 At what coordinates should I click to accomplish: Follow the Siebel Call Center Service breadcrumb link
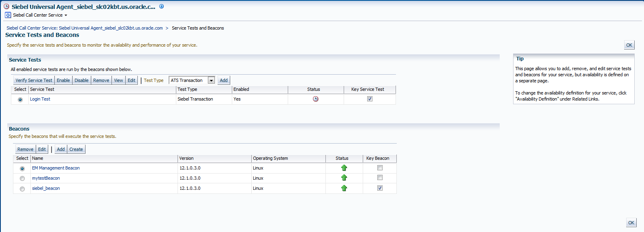coord(85,28)
